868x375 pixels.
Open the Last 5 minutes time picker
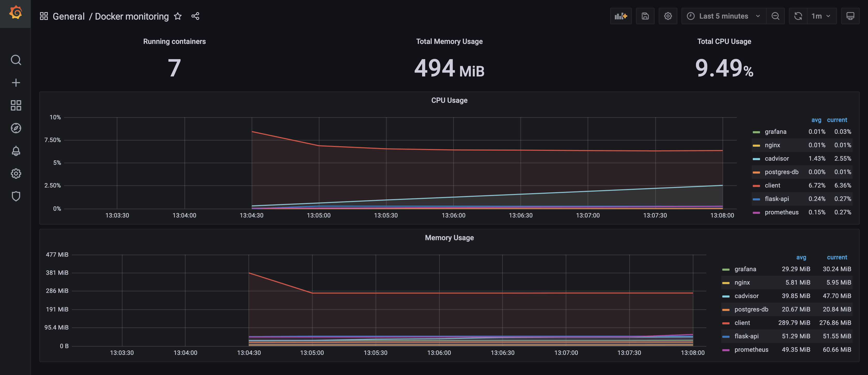point(723,16)
